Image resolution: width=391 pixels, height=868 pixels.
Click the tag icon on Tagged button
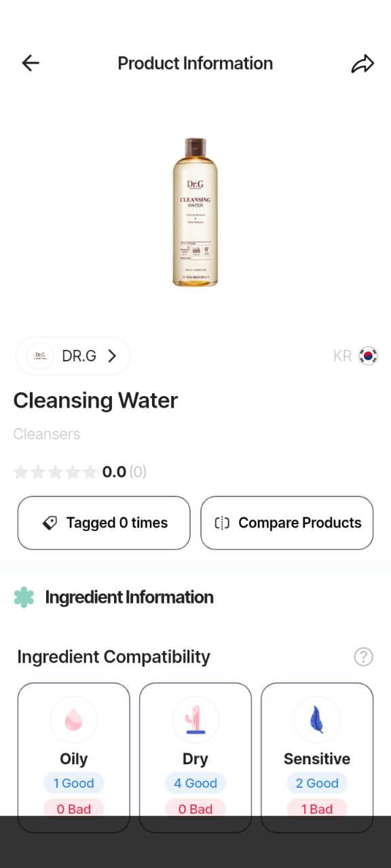(51, 522)
